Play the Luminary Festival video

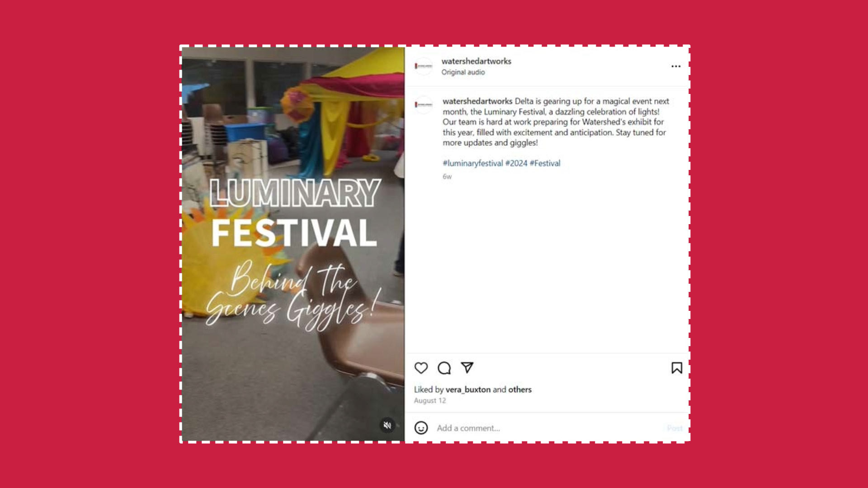click(x=293, y=244)
